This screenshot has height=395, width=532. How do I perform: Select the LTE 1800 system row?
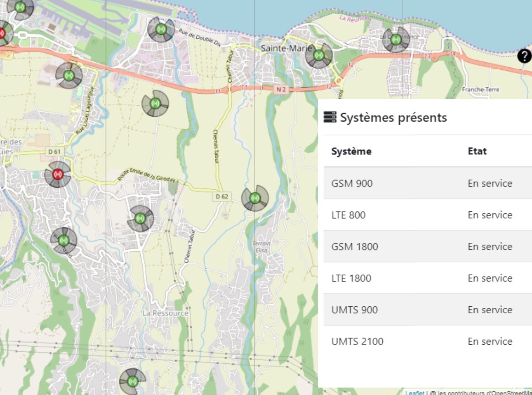click(x=427, y=278)
